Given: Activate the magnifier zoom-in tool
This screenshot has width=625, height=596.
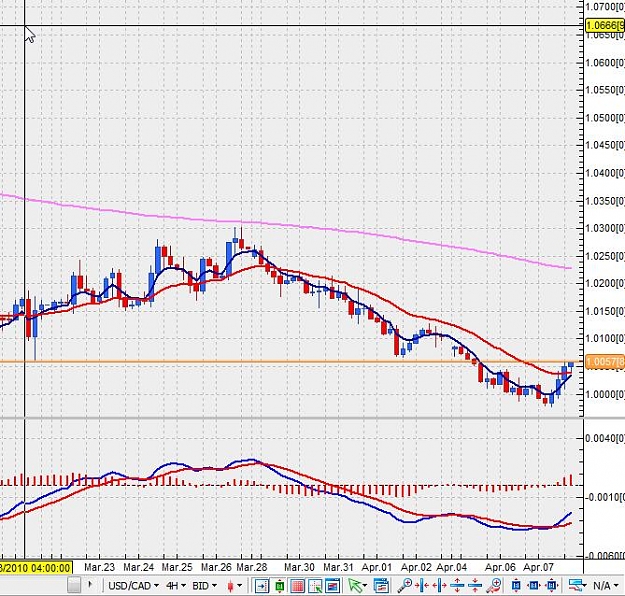Looking at the screenshot, I should click(405, 586).
